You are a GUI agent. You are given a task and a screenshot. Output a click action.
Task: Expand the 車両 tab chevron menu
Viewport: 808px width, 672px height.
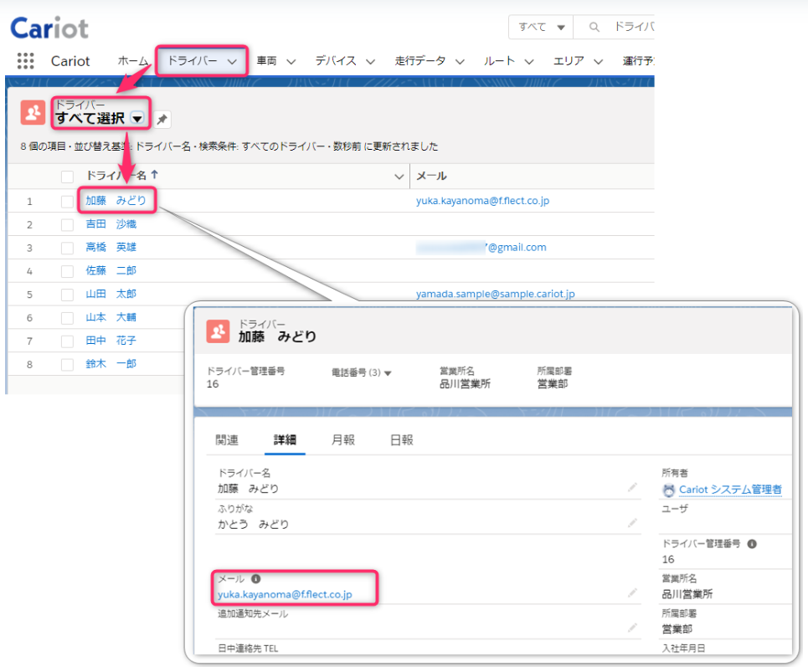[291, 62]
